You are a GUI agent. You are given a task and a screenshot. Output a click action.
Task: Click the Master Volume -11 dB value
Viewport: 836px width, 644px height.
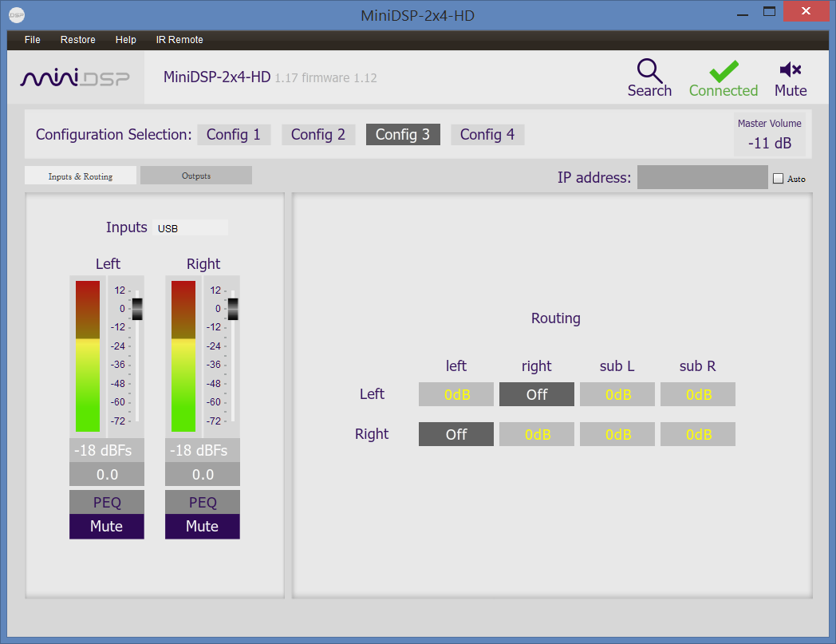[x=769, y=143]
